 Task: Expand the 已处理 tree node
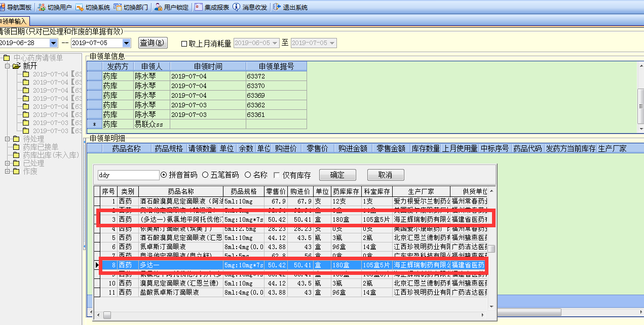8,163
